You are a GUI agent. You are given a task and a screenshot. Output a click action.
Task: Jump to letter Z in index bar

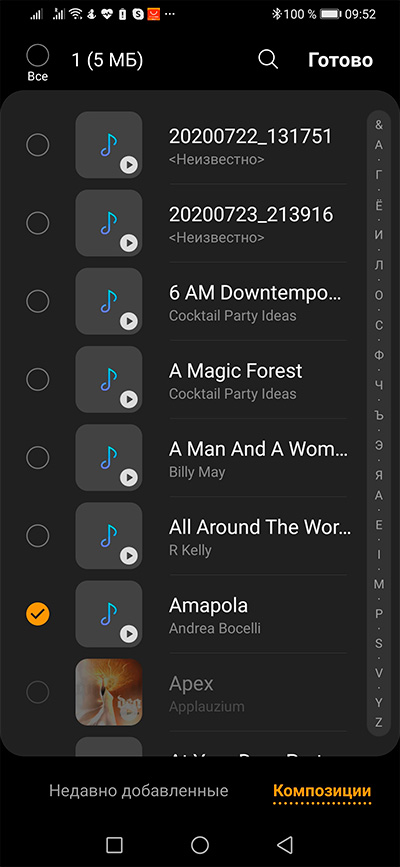(379, 722)
